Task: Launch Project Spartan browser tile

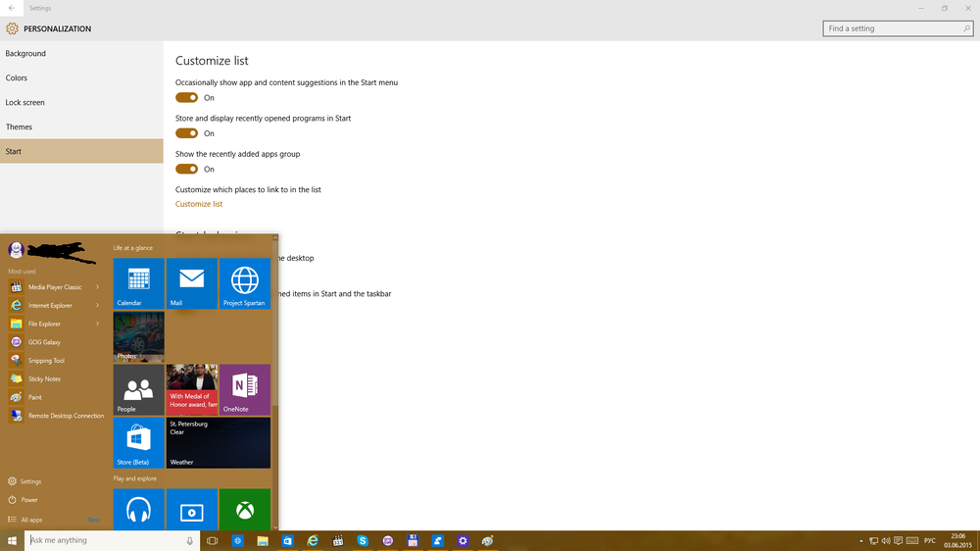Action: (244, 283)
